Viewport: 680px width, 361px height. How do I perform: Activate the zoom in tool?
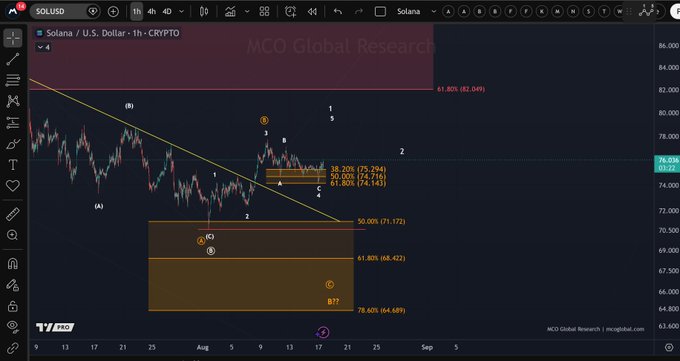coord(13,235)
